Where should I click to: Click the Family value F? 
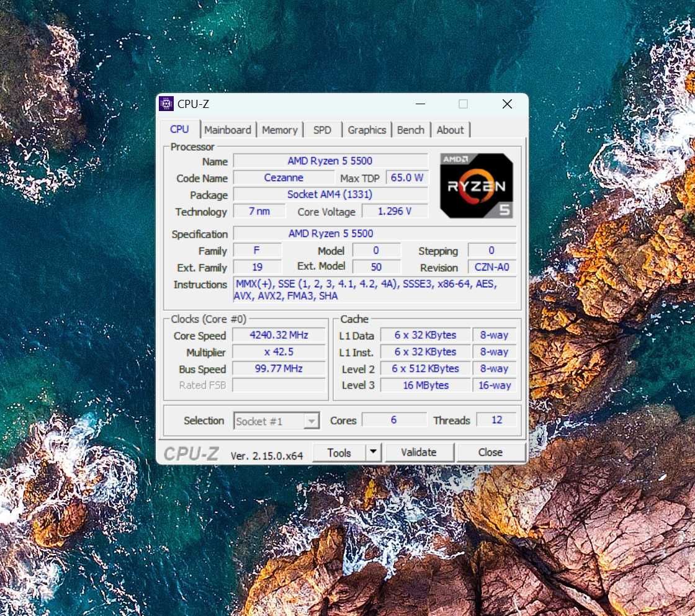point(257,251)
